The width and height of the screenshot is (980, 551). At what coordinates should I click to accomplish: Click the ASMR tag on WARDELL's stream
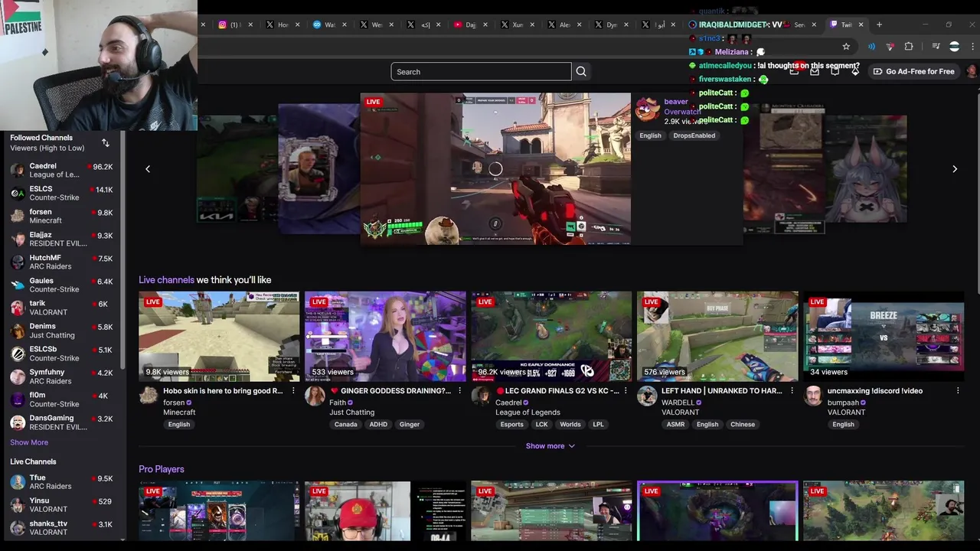click(x=675, y=424)
